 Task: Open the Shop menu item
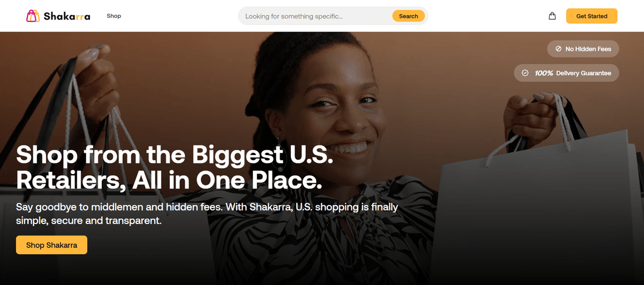pos(114,16)
